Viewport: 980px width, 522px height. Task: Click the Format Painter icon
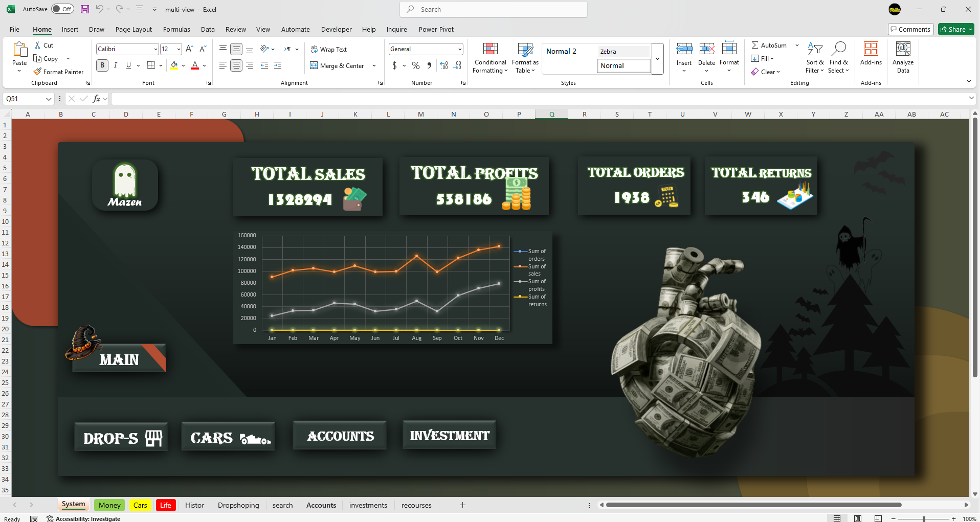click(37, 72)
